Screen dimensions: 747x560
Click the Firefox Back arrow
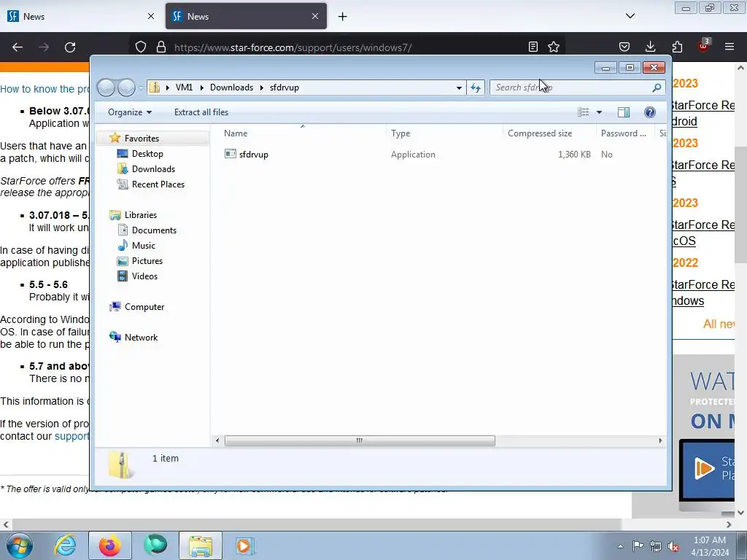pyautogui.click(x=18, y=47)
